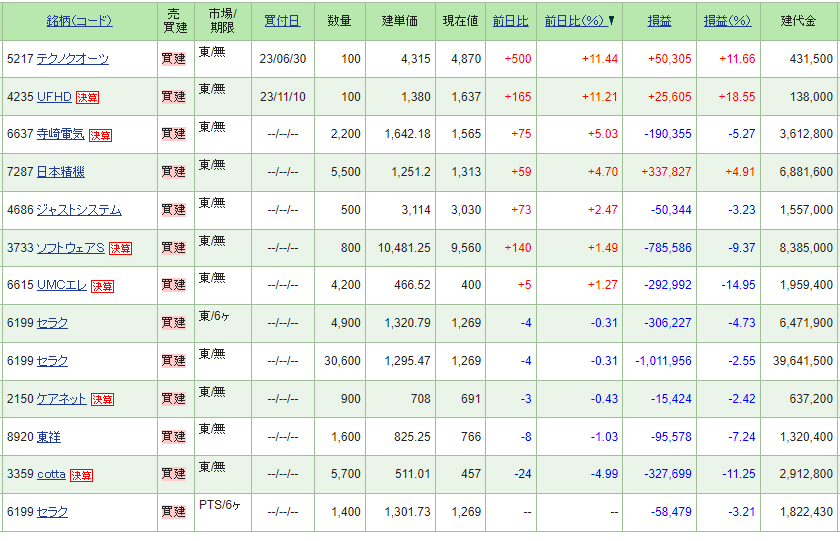Sort by 買付日 column header
840x541 pixels.
[x=282, y=21]
